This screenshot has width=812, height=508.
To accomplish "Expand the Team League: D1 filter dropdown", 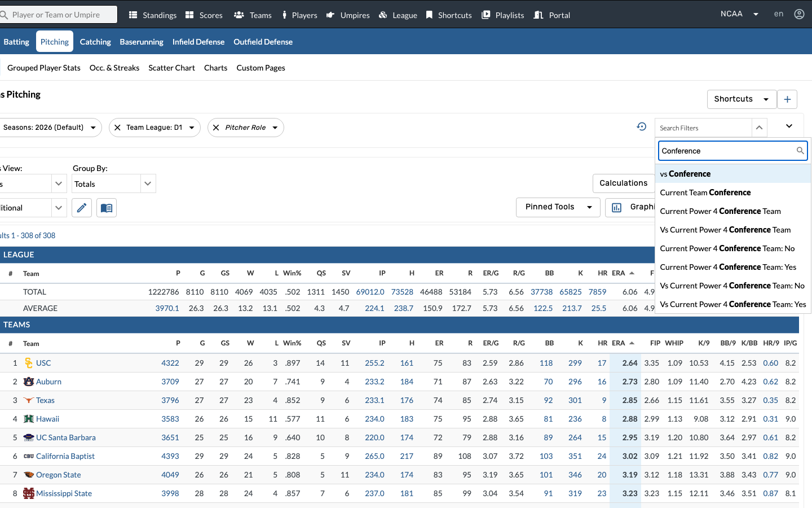I will tap(192, 128).
